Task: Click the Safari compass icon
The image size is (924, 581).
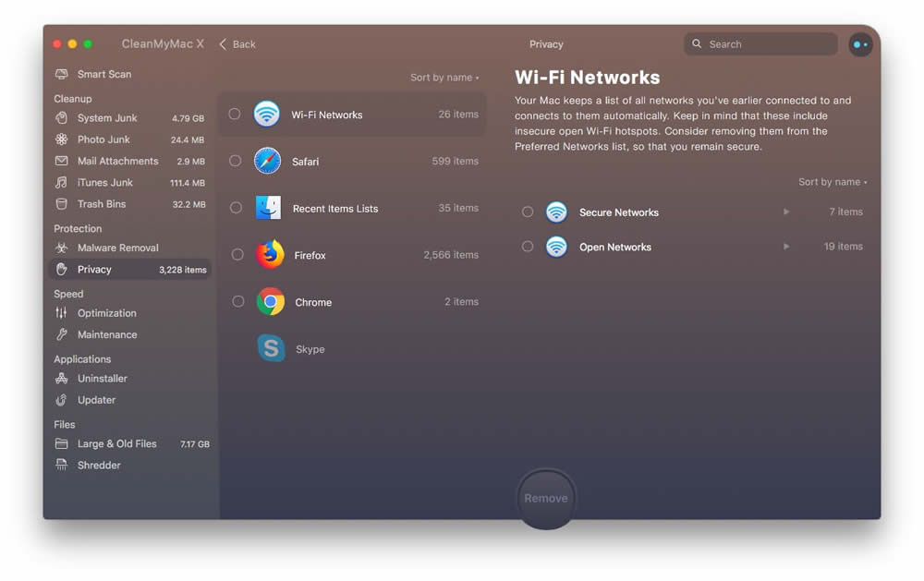Action: click(x=268, y=161)
